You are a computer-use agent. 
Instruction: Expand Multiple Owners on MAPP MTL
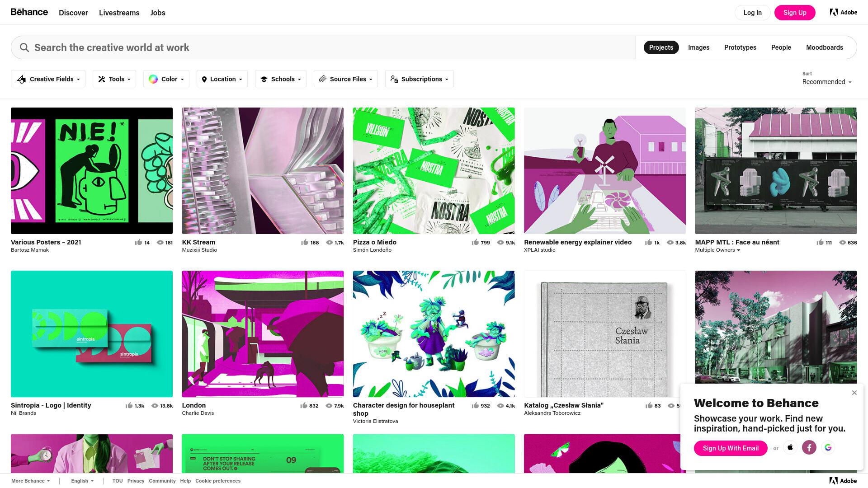pyautogui.click(x=717, y=250)
